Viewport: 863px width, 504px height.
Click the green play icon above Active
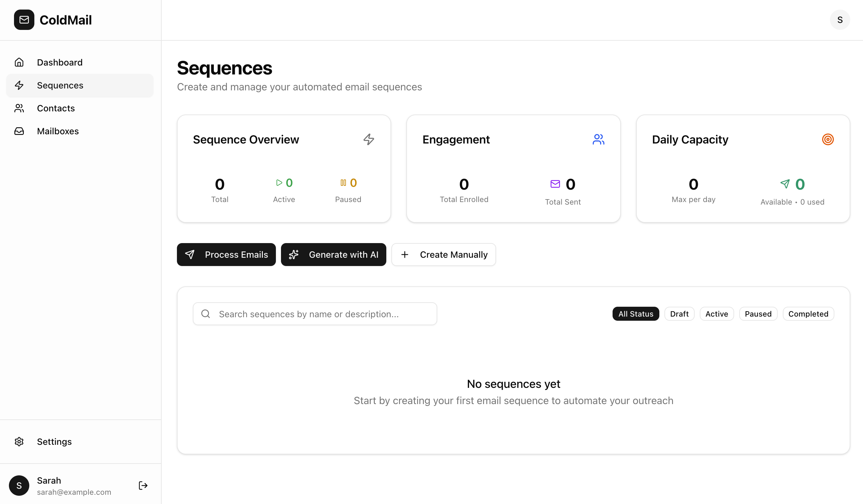pos(279,183)
